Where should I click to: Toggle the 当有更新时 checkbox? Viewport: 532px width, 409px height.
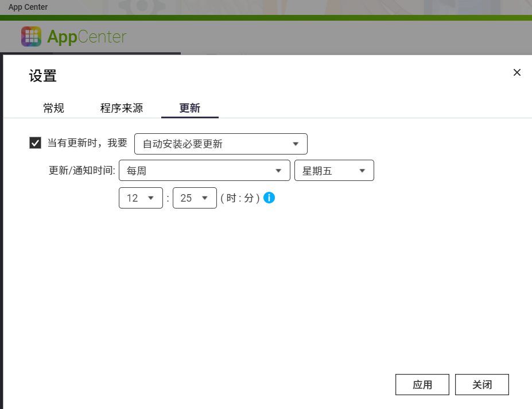36,143
